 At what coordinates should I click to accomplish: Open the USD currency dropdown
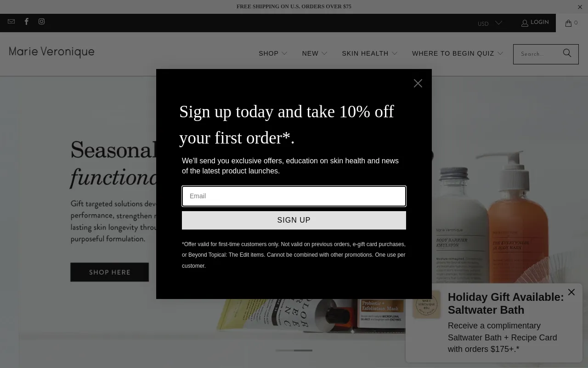pos(489,23)
